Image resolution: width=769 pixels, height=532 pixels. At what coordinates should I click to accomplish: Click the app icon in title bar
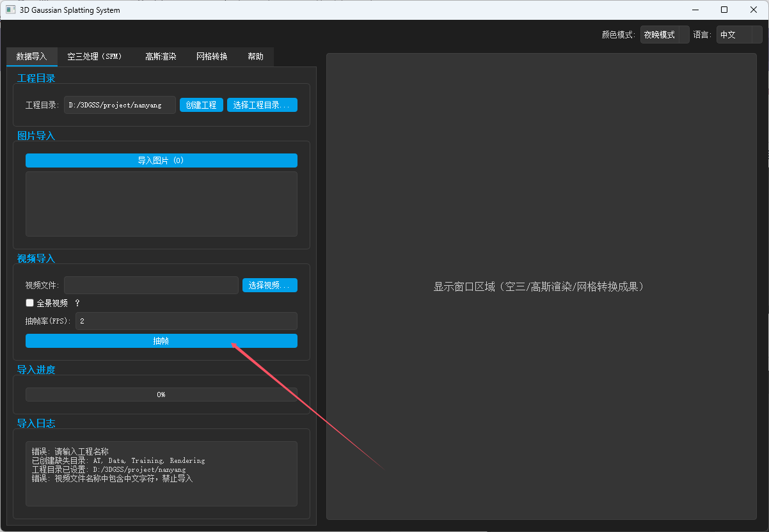click(10, 10)
